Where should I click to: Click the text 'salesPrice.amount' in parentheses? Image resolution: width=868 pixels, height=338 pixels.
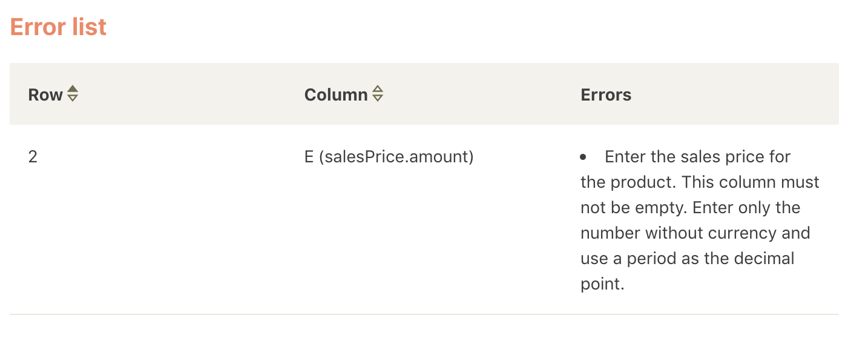395,157
